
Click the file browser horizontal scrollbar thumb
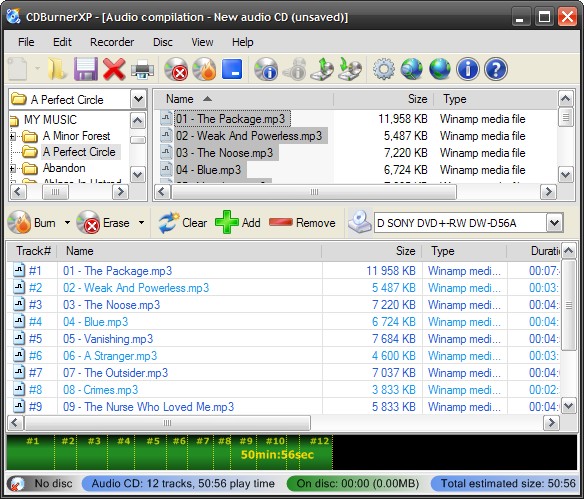314,192
